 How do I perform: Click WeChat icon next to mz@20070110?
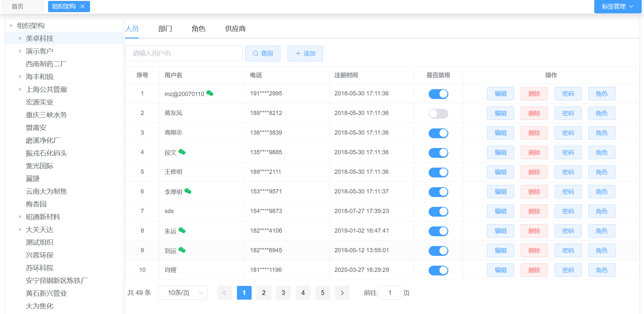pyautogui.click(x=210, y=93)
